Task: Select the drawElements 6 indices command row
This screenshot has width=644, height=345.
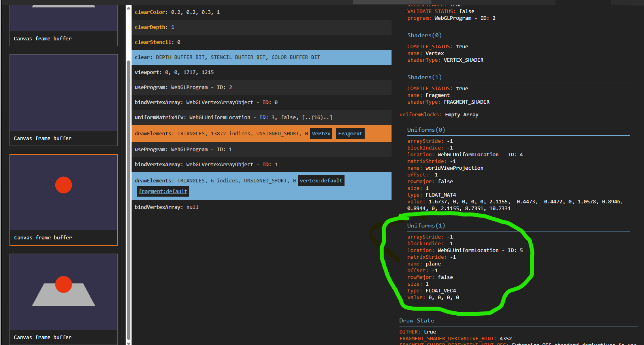Action: click(262, 186)
